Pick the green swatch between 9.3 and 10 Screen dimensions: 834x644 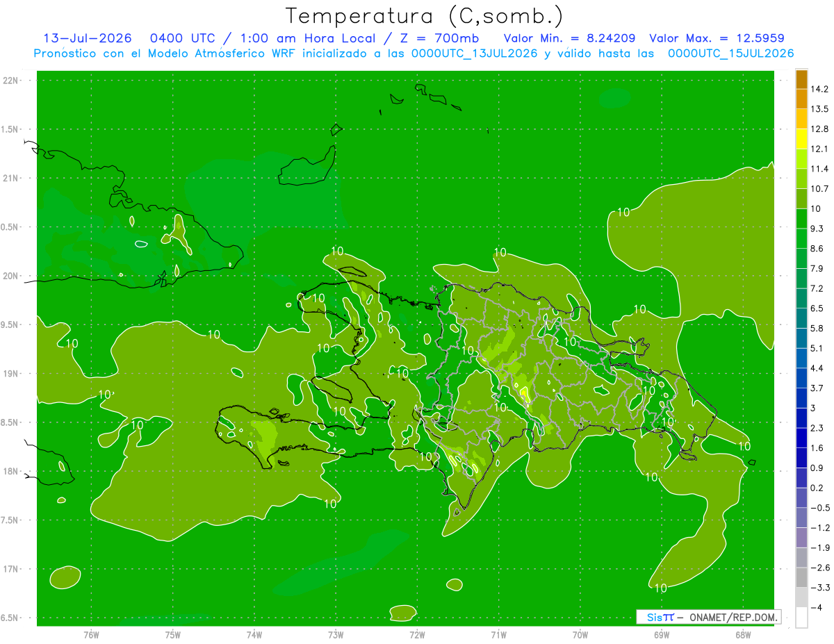point(801,219)
